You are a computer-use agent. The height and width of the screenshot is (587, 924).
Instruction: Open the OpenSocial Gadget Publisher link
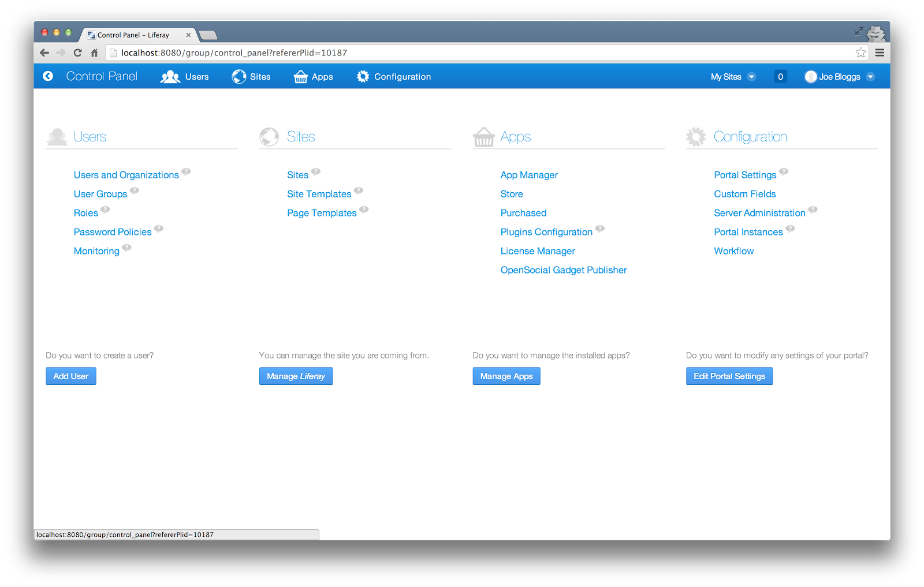pos(564,270)
